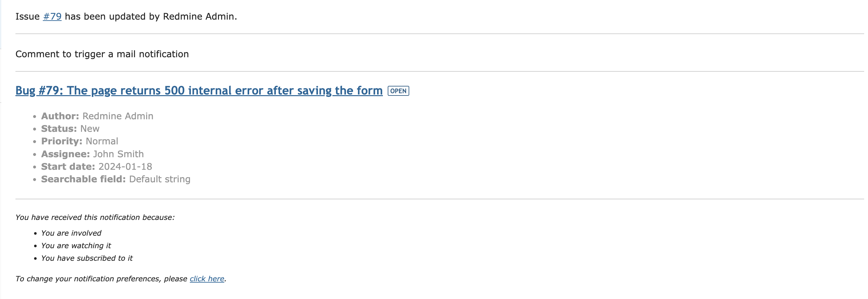The width and height of the screenshot is (868, 299).
Task: Click 'You have subscribed to it' item
Action: tap(87, 258)
